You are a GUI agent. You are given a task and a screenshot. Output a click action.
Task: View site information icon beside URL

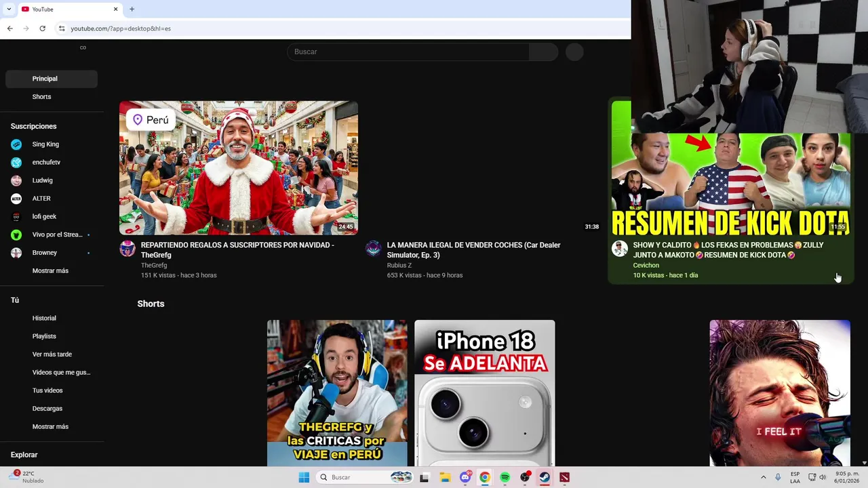pyautogui.click(x=62, y=28)
